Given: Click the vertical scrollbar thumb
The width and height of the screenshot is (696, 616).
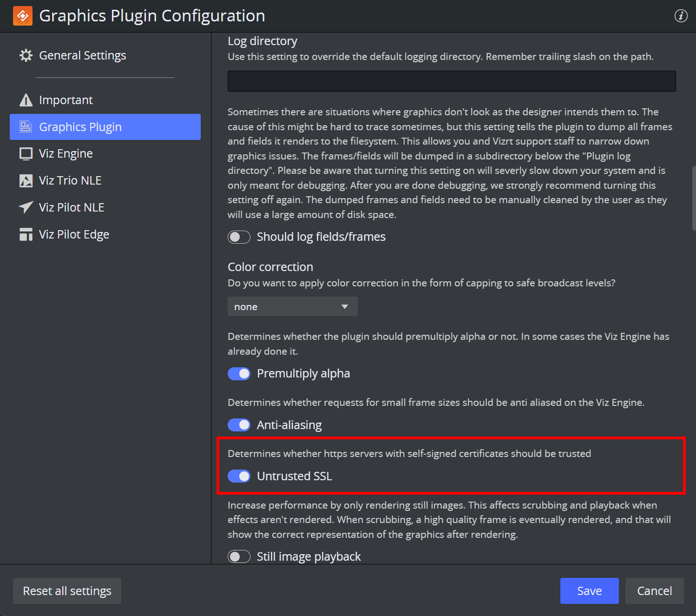Looking at the screenshot, I should pyautogui.click(x=694, y=198).
